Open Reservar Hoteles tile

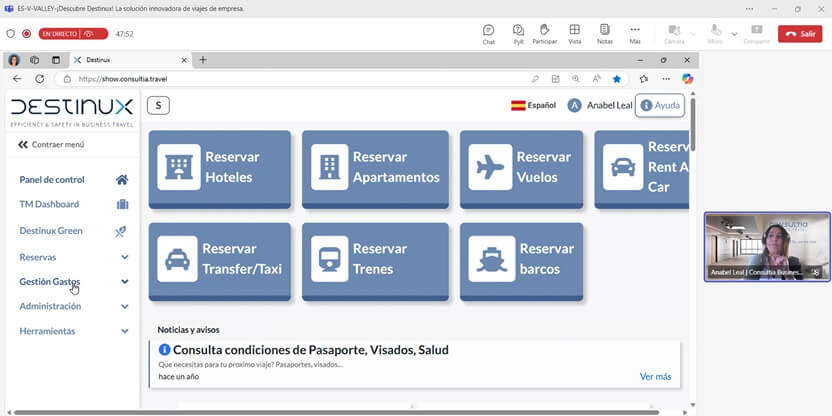(220, 169)
